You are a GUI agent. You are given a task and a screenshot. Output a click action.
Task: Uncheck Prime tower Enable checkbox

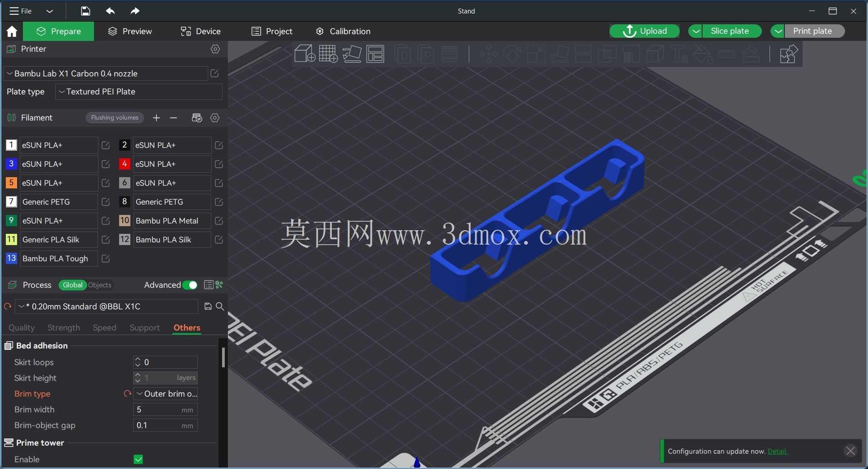click(x=138, y=459)
